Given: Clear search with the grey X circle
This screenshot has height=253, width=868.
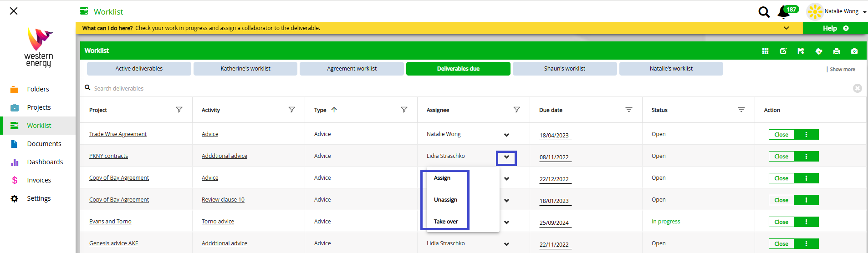Looking at the screenshot, I should [857, 88].
